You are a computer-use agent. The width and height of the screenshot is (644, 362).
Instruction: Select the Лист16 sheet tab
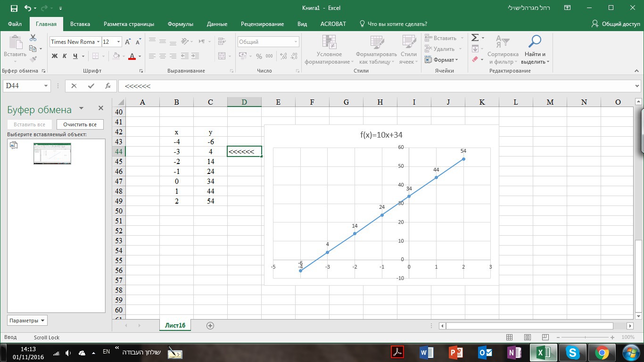pyautogui.click(x=175, y=325)
